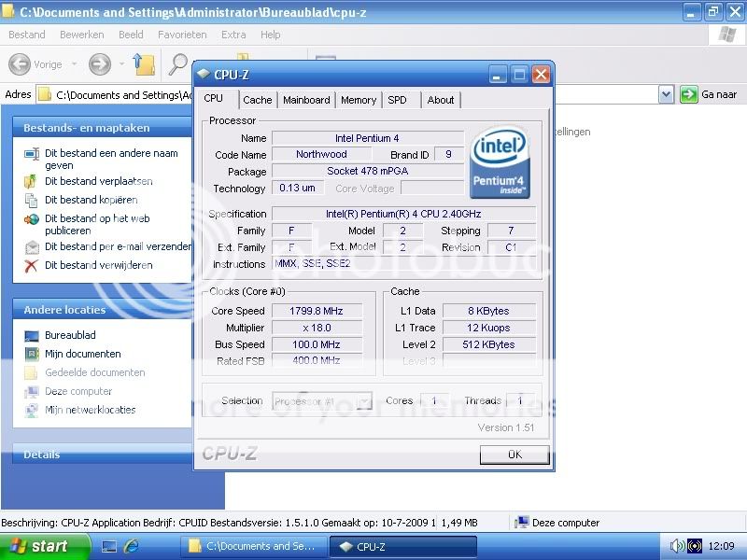Click the red X delete file icon
747x560 pixels.
coord(31,266)
